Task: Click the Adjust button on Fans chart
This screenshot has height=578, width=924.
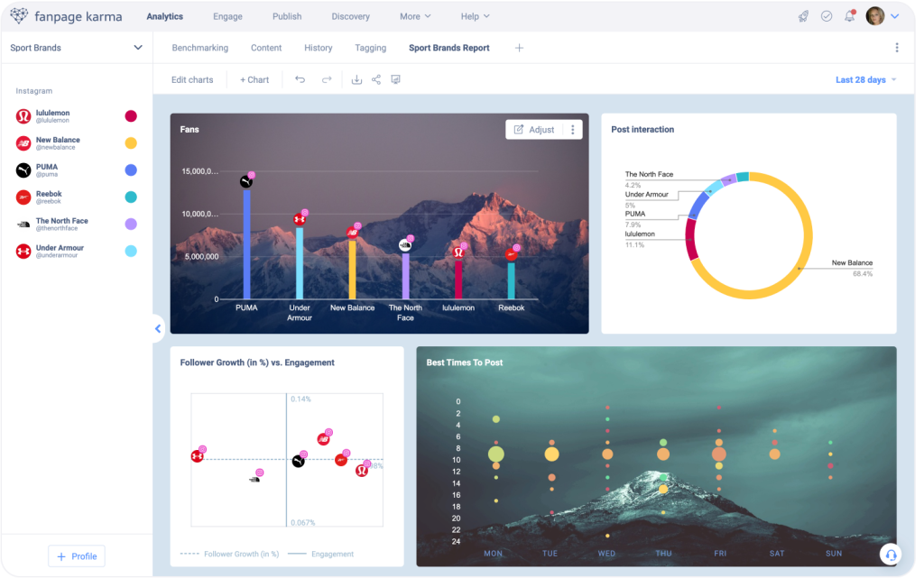Action: (x=534, y=130)
